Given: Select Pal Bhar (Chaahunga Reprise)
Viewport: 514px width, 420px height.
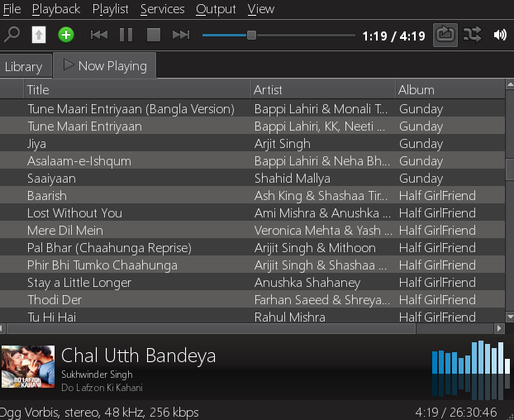Looking at the screenshot, I should pos(252,248).
